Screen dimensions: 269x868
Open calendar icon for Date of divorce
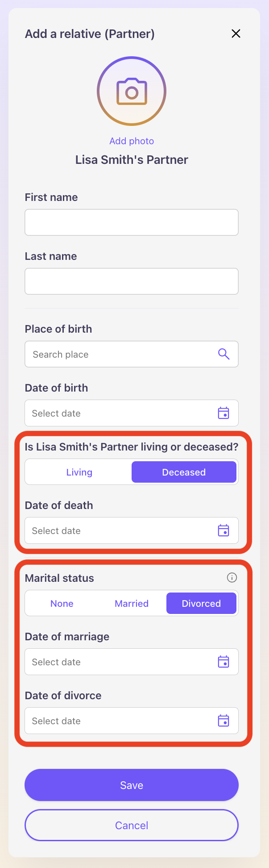pos(223,721)
